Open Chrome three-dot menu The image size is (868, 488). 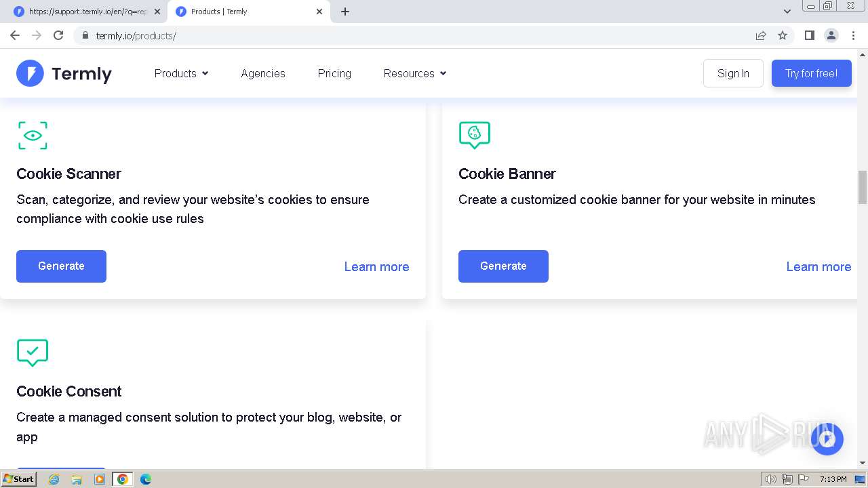(x=853, y=35)
